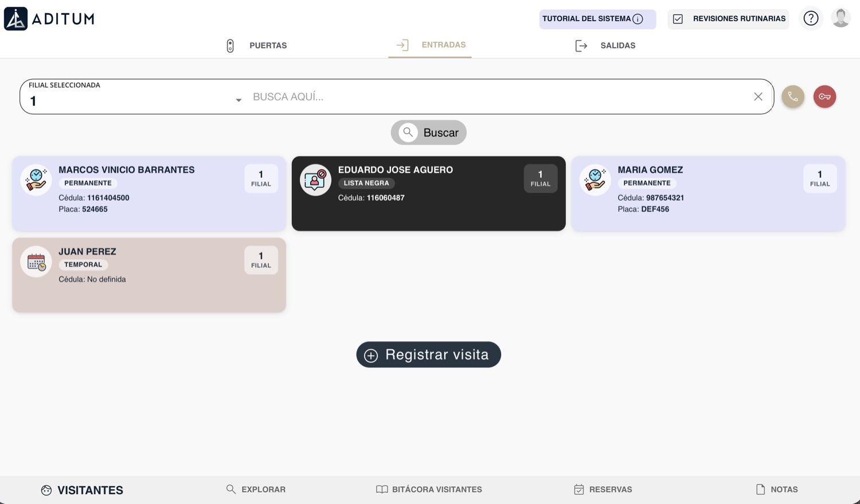Click the red key icon button
Screen dimensions: 860x504
(824, 96)
